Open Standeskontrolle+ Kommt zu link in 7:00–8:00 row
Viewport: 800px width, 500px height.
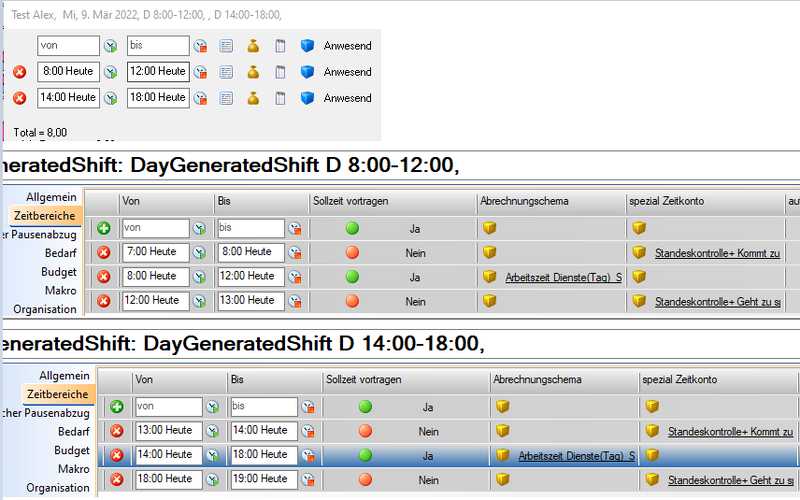[716, 253]
